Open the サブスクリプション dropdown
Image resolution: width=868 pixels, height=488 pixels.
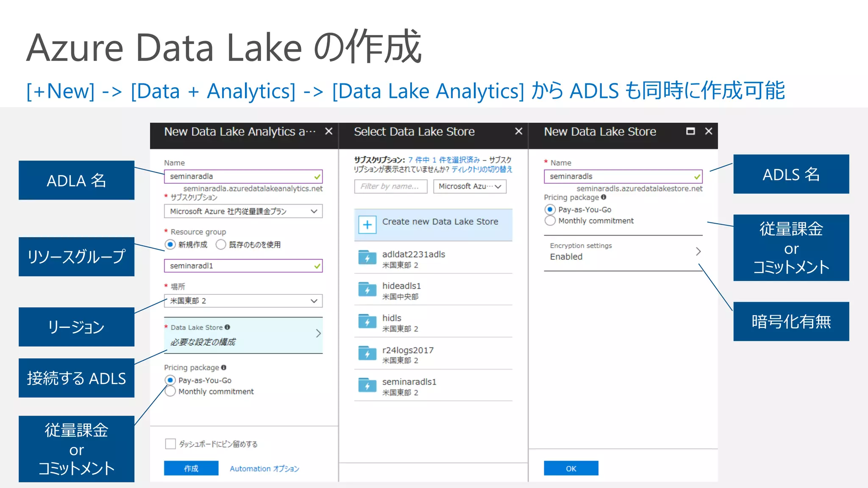point(243,211)
